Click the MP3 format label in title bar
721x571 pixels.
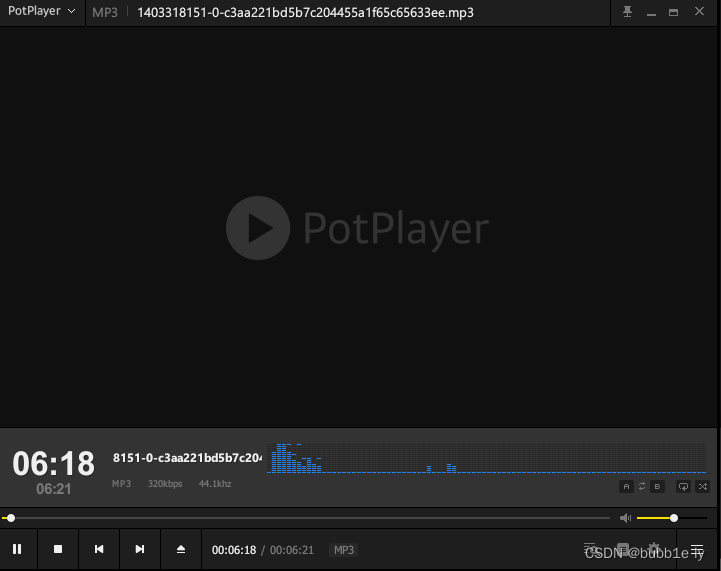click(x=105, y=12)
